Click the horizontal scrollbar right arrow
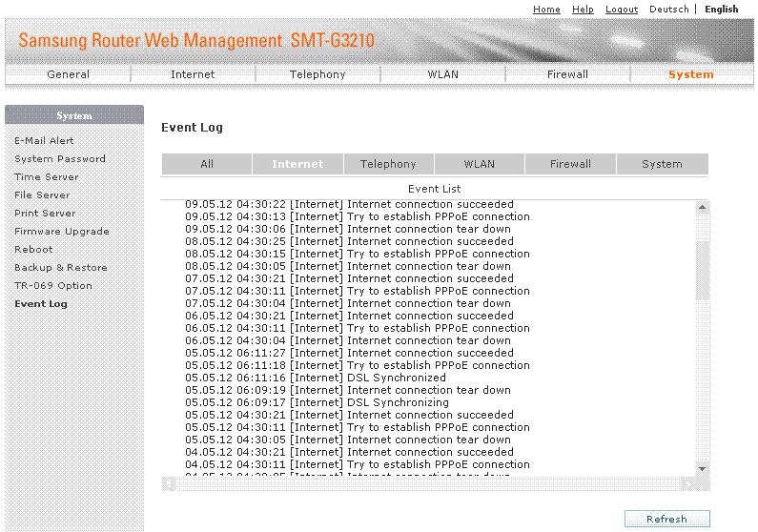758x532 pixels. click(x=687, y=483)
